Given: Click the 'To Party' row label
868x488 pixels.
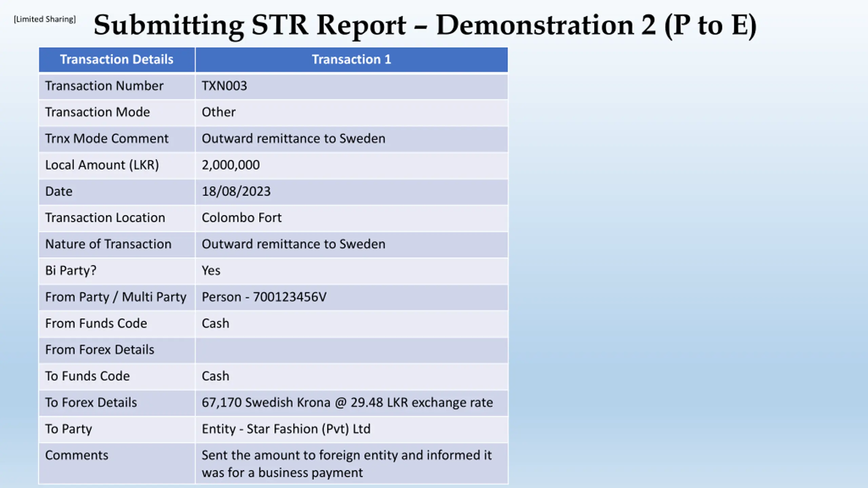Looking at the screenshot, I should 68,429.
